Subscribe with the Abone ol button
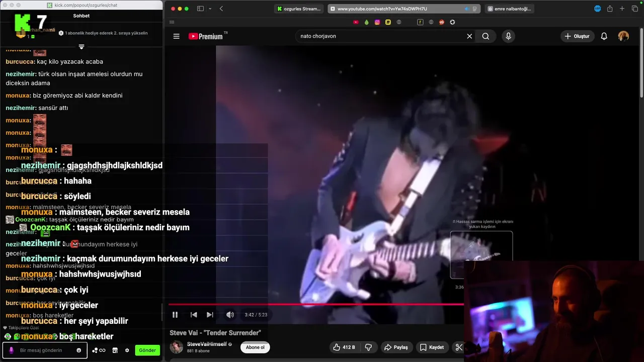 click(255, 347)
